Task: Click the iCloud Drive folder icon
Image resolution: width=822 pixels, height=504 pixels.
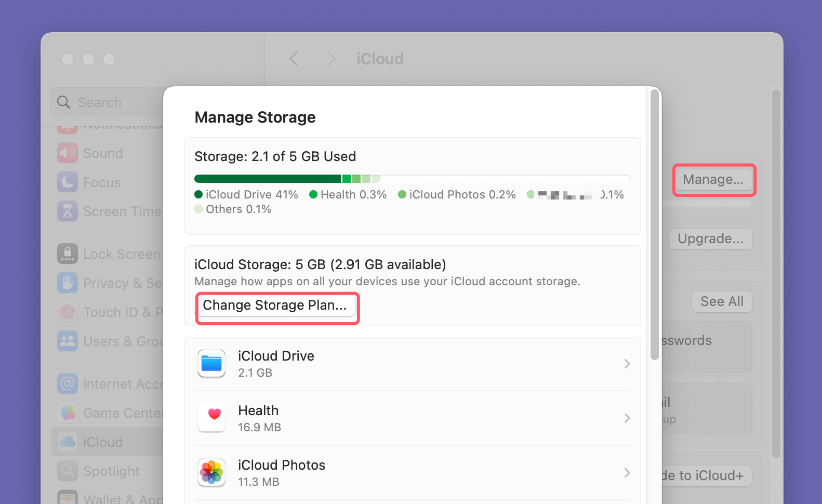Action: tap(211, 363)
